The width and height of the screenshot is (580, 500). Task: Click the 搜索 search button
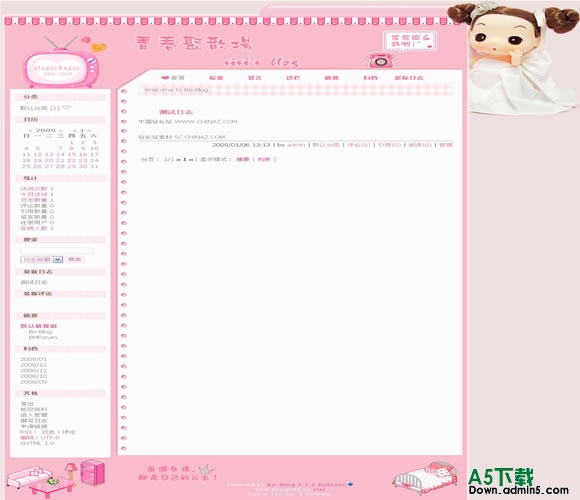(75, 260)
